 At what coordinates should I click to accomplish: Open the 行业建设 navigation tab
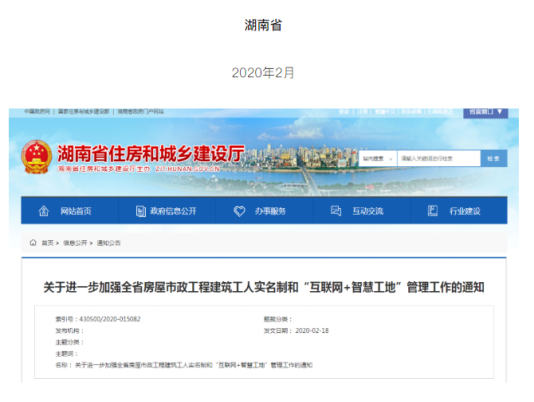[x=459, y=211]
